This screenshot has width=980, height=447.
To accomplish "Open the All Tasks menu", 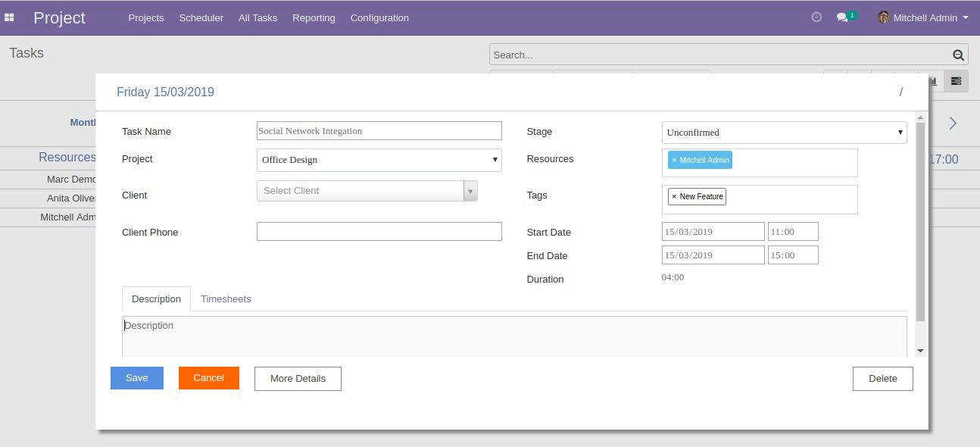I will coord(257,17).
